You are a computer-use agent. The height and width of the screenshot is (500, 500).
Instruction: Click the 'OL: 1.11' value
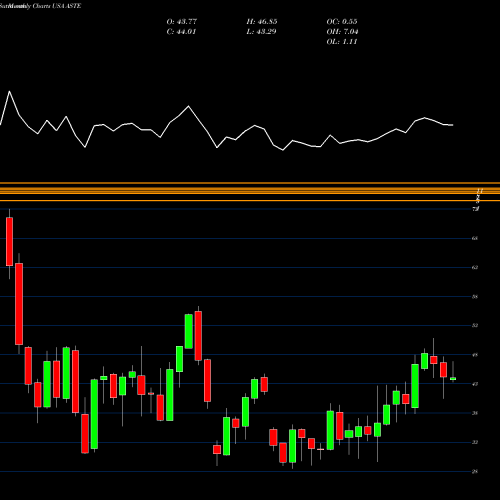[342, 42]
